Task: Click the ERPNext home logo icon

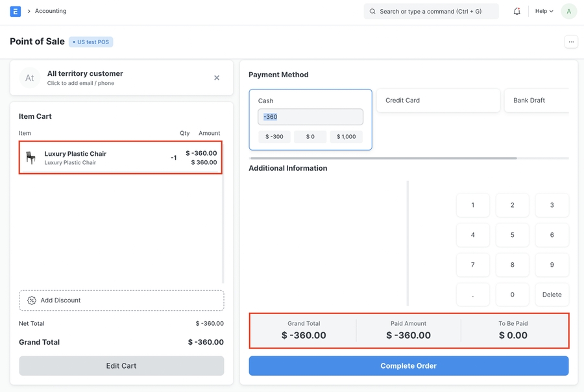Action: pos(15,10)
